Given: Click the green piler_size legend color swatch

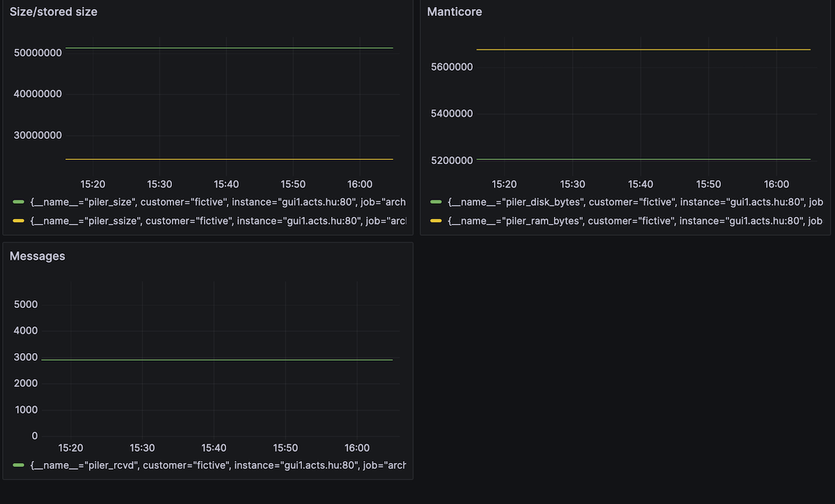Looking at the screenshot, I should (x=19, y=202).
